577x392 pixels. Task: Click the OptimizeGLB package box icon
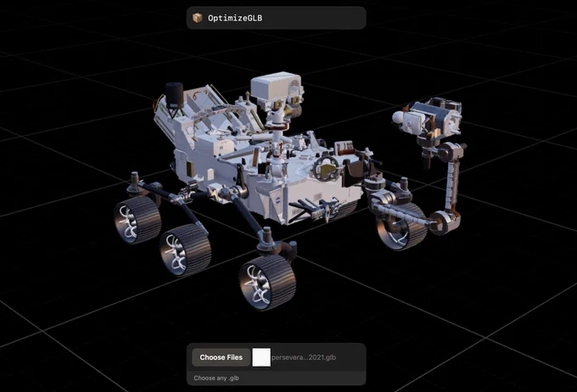(198, 18)
